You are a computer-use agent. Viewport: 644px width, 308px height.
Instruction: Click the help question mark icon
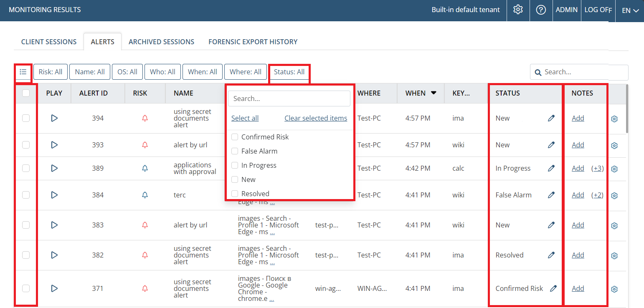(x=541, y=10)
